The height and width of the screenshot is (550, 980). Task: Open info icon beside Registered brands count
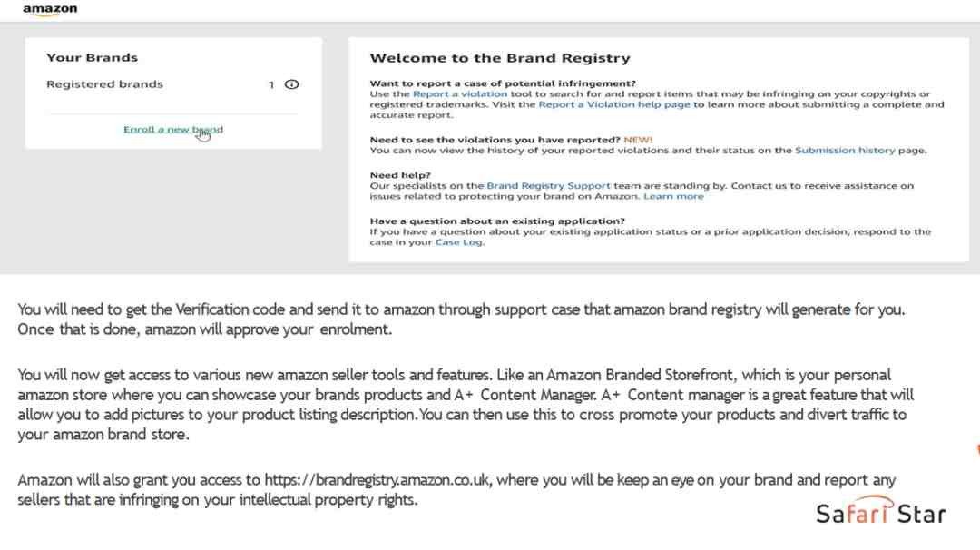point(292,84)
